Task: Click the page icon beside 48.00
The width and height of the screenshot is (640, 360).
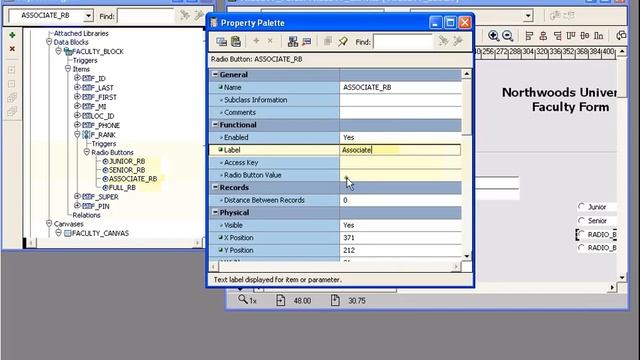Action: [x=280, y=300]
